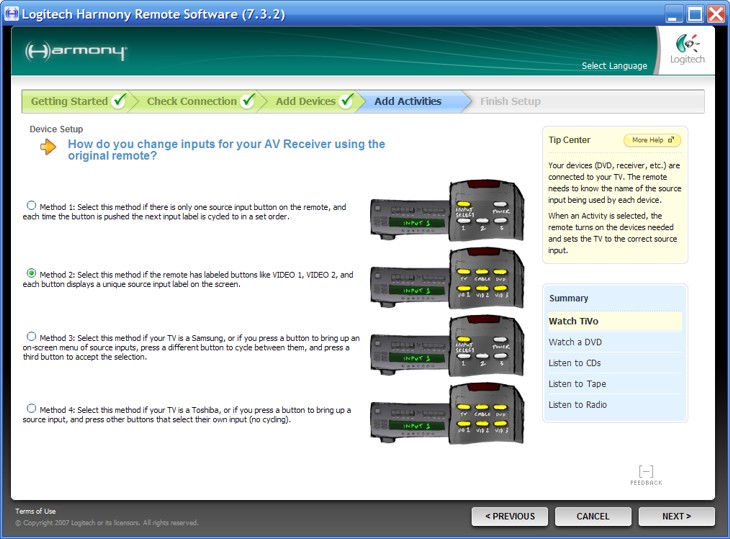Select Watch a DVD in the Summary

tap(615, 342)
